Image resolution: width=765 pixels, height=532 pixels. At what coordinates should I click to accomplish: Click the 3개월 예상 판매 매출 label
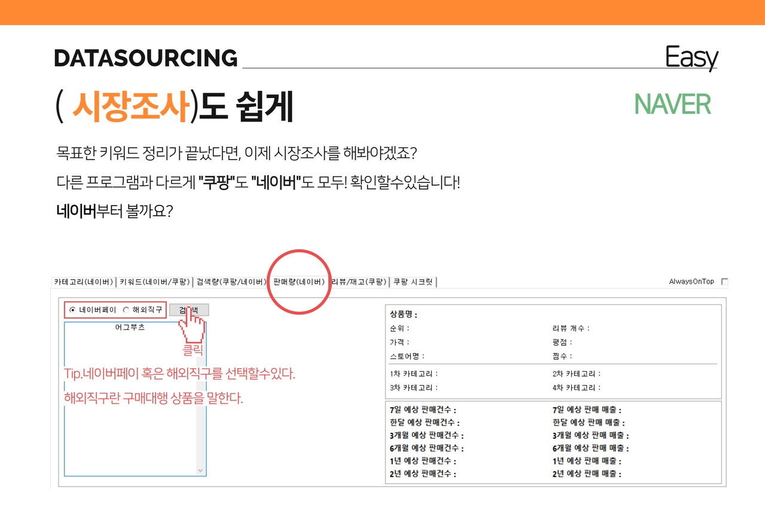point(590,436)
